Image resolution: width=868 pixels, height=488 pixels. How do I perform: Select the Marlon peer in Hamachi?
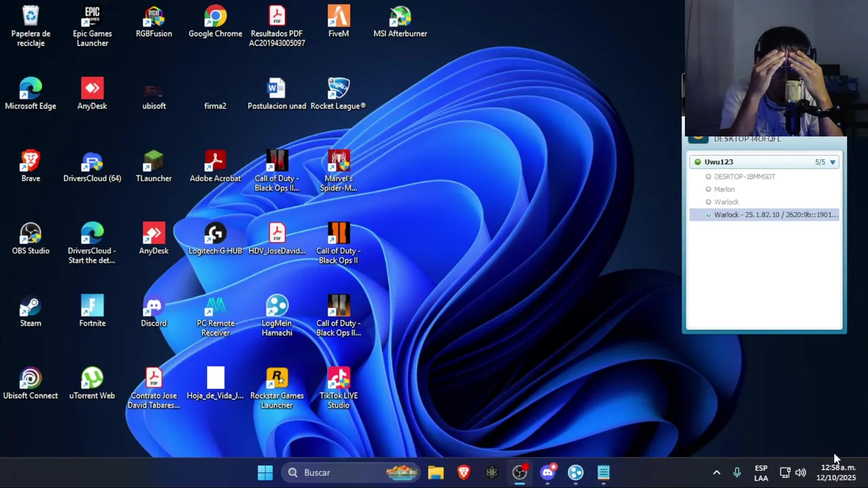coord(724,189)
